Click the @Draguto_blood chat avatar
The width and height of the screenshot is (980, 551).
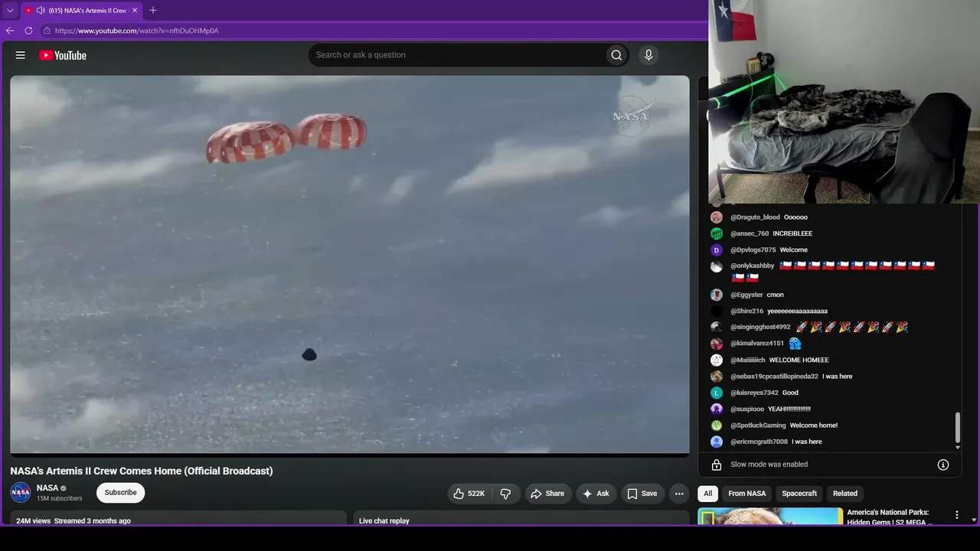coord(717,217)
